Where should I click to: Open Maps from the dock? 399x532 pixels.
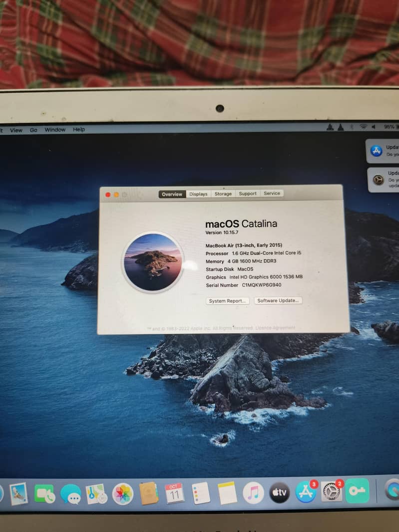(x=96, y=494)
